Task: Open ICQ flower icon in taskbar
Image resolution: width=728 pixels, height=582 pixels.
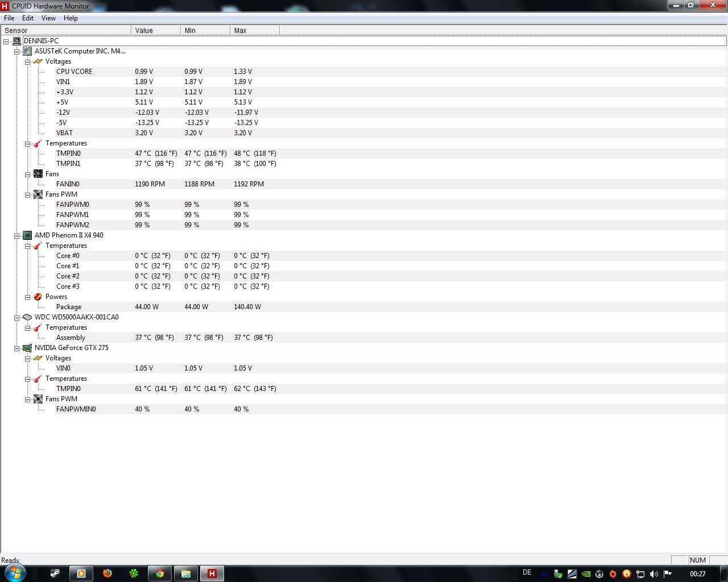Action: click(x=134, y=573)
